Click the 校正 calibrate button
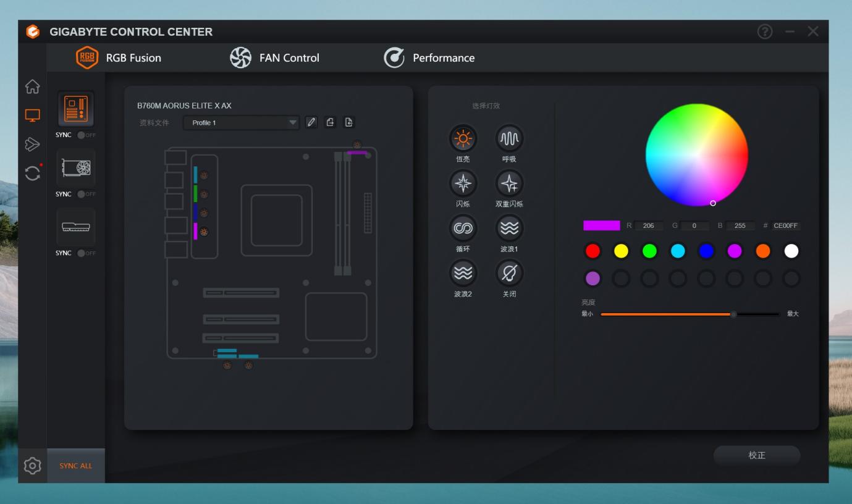The image size is (852, 504). click(756, 455)
